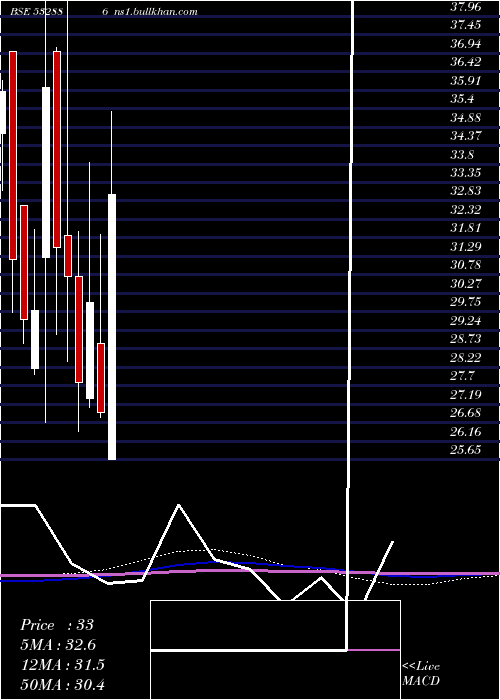
Task: Select the 36.42 price axis label
Action: [466, 62]
